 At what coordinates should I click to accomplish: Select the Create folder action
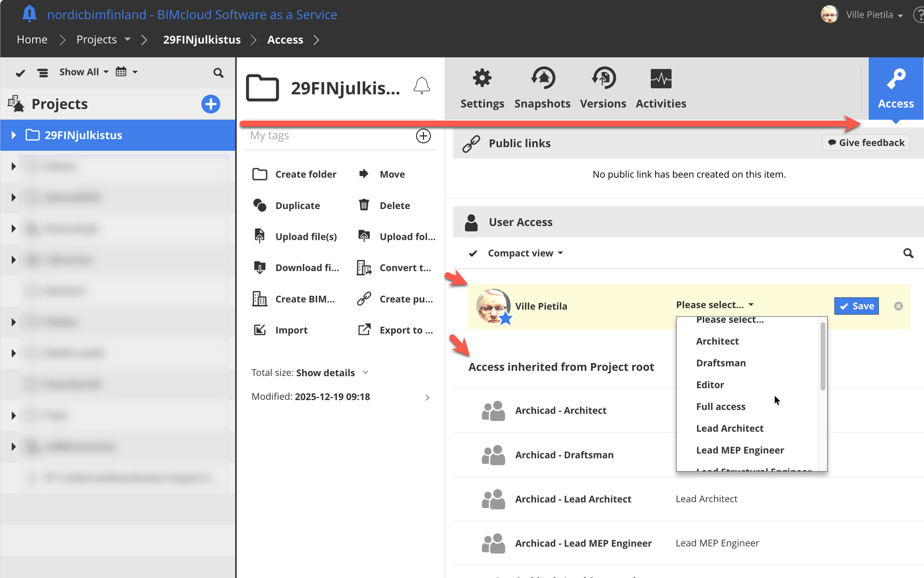(306, 174)
